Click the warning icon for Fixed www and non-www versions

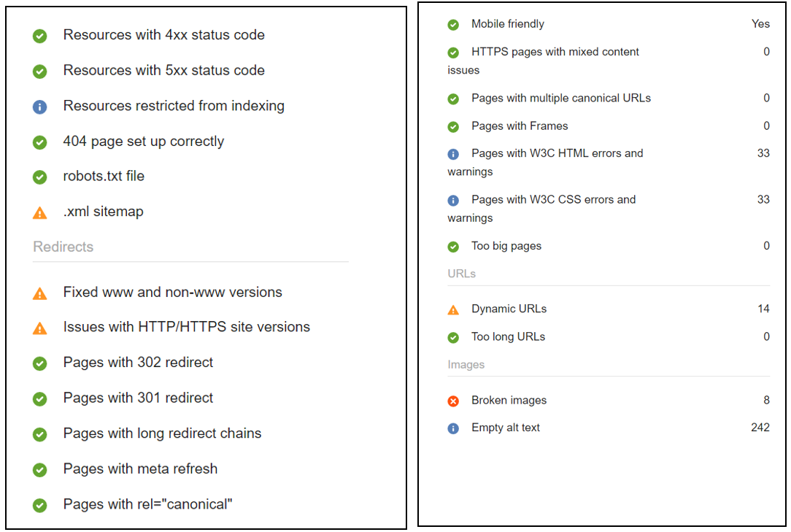pos(40,293)
